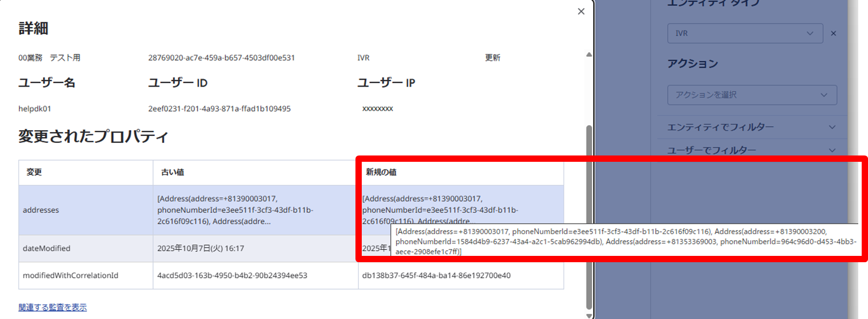Select the dateModified property row label
Viewport: 868px width, 319px height.
[x=46, y=248]
